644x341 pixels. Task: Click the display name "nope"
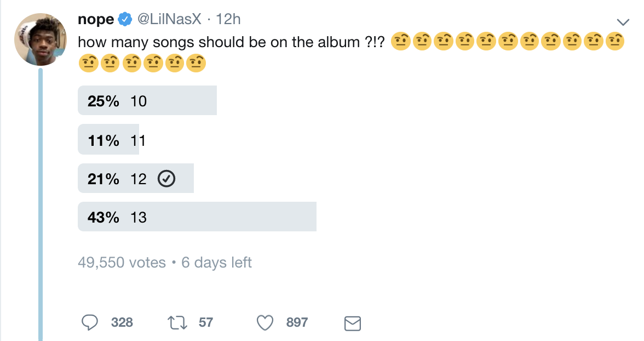(x=96, y=20)
